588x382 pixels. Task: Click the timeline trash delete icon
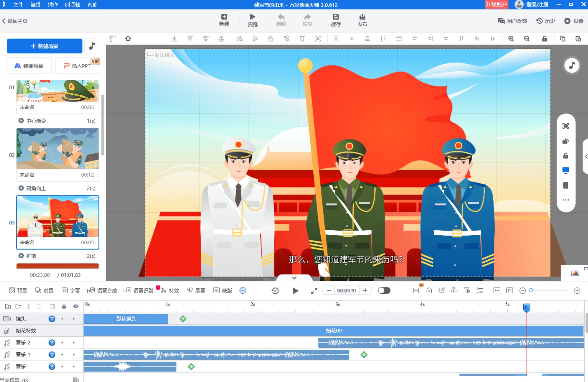[x=52, y=307]
